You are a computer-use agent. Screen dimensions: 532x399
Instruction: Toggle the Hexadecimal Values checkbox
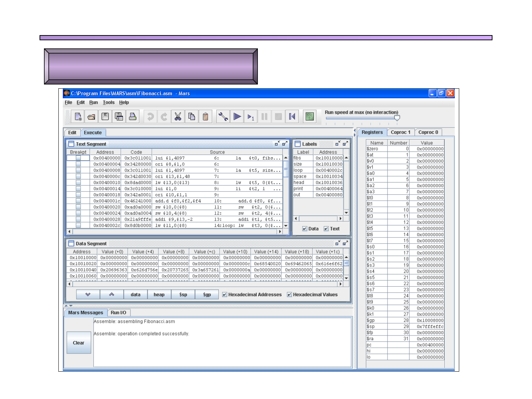pos(289,294)
